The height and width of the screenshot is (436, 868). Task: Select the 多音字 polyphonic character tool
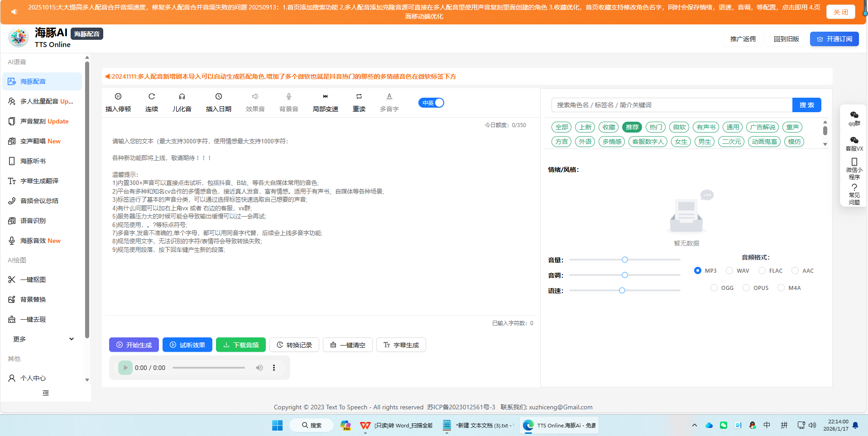[388, 102]
